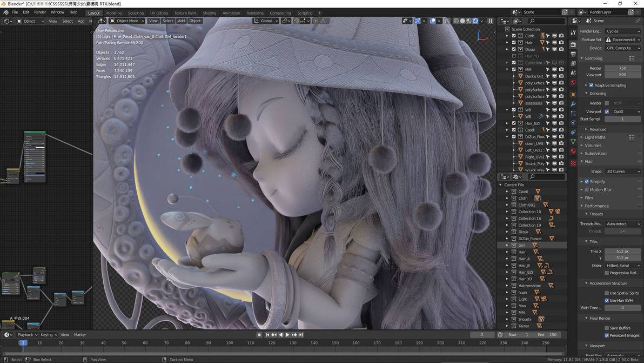Open the Modifier wrench properties tab
The width and height of the screenshot is (644, 363).
pos(573,104)
